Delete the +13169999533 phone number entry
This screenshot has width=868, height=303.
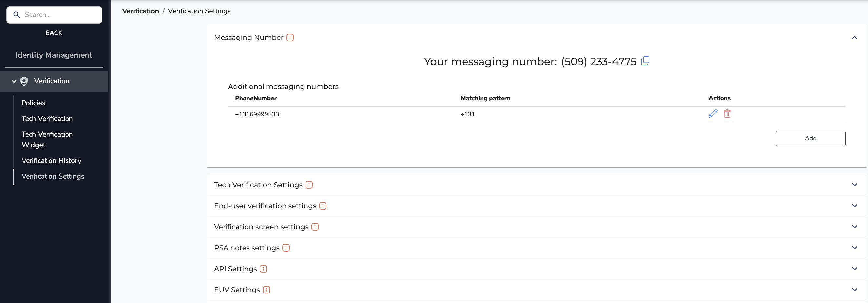click(x=727, y=113)
